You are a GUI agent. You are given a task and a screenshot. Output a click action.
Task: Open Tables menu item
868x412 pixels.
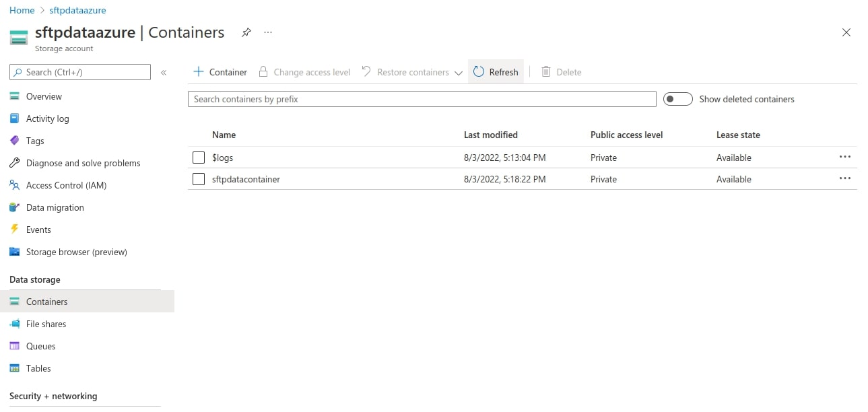tap(38, 368)
